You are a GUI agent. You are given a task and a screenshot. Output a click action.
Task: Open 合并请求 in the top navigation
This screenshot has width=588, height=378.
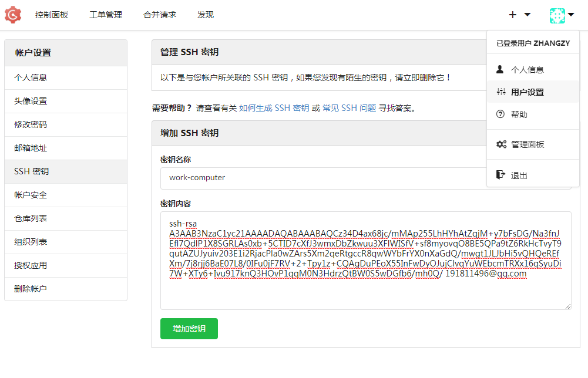pos(160,15)
